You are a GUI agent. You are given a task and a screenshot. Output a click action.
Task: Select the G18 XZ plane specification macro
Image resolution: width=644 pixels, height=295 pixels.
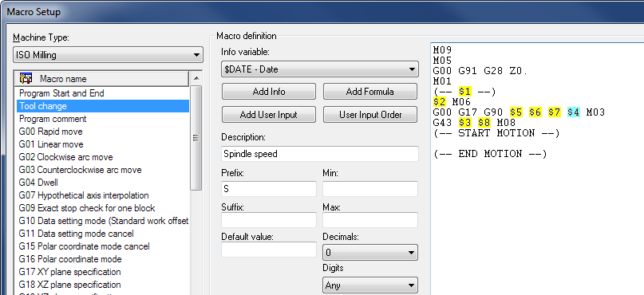point(103,285)
